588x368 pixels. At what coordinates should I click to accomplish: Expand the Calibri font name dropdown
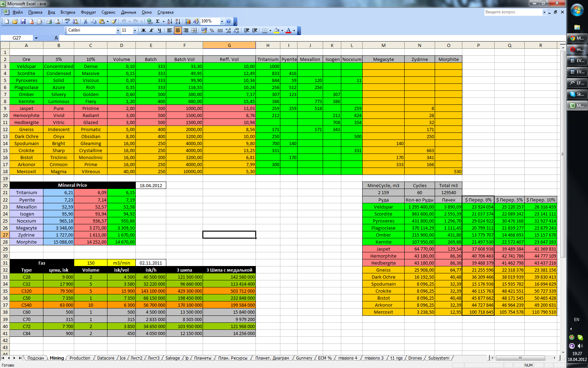coord(118,30)
